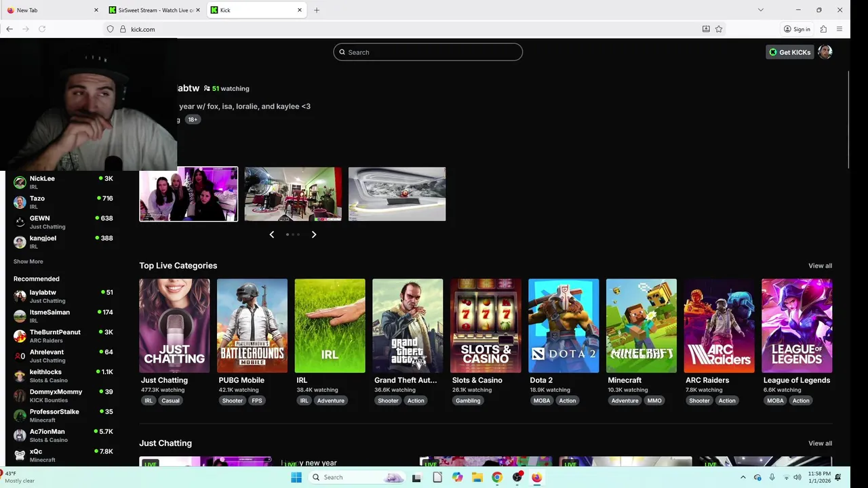Open the Dota 2 category card

coord(564,326)
